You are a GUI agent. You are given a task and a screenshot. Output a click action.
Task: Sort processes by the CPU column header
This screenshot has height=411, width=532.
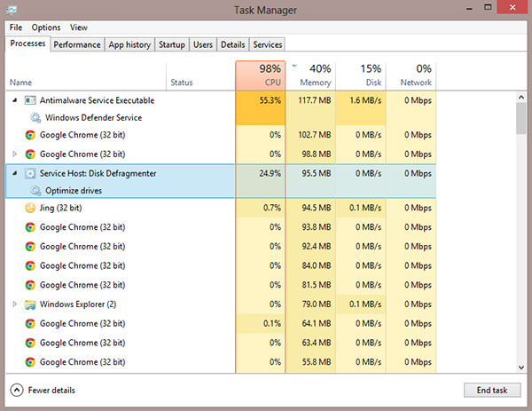point(260,75)
